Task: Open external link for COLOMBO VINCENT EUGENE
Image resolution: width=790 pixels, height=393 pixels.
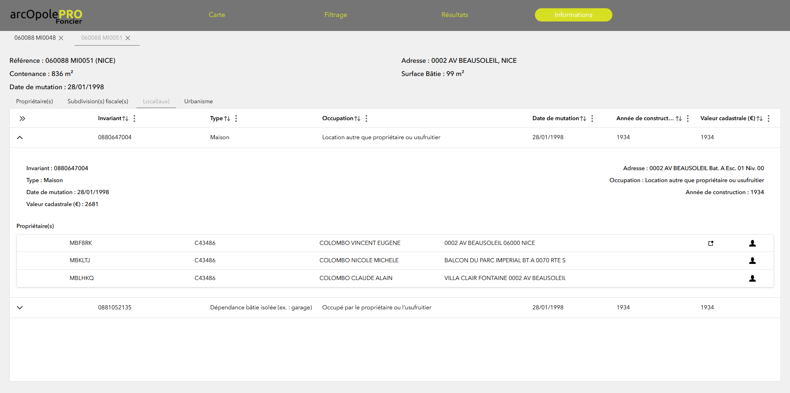Action: [x=710, y=243]
